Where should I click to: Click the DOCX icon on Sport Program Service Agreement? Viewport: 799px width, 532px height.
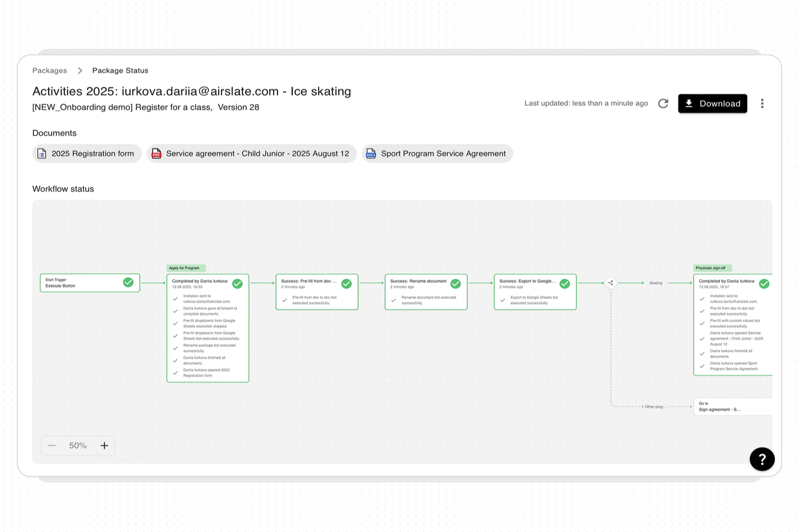pos(371,153)
